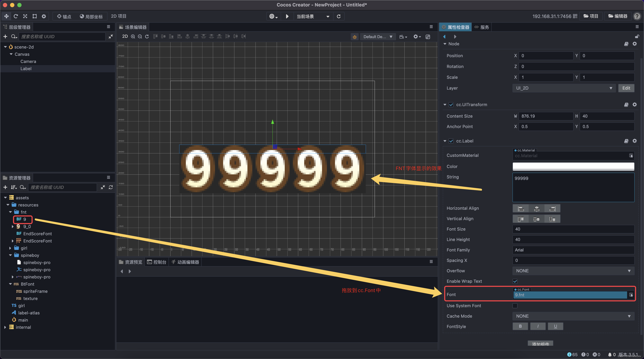
Task: Click the add asset plus icon
Action: (5, 187)
